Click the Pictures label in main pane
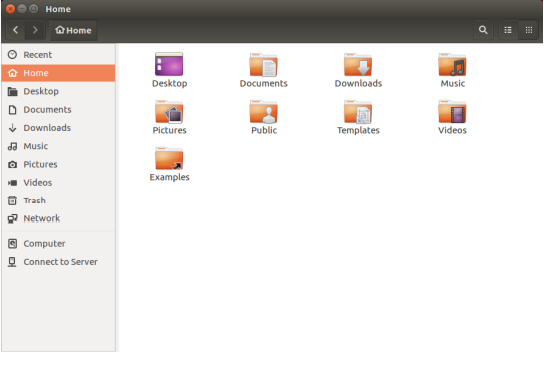Screen dimensions: 544x370 [169, 130]
